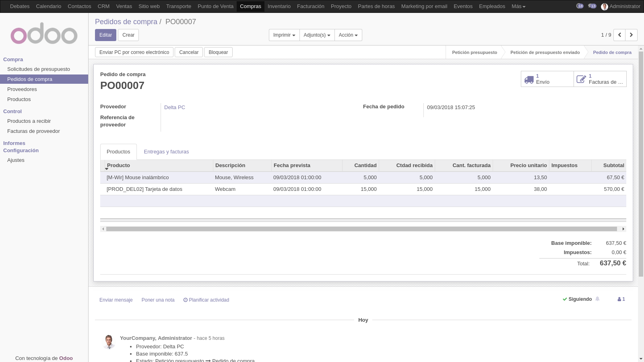Viewport: 644px width, 362px height.
Task: Open the Adjunto(s) dropdown
Action: point(317,35)
